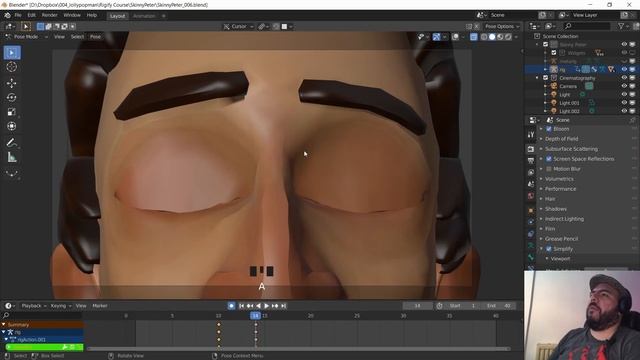The width and height of the screenshot is (640, 360).
Task: Select the Annotate pencil tool
Action: (x=12, y=142)
